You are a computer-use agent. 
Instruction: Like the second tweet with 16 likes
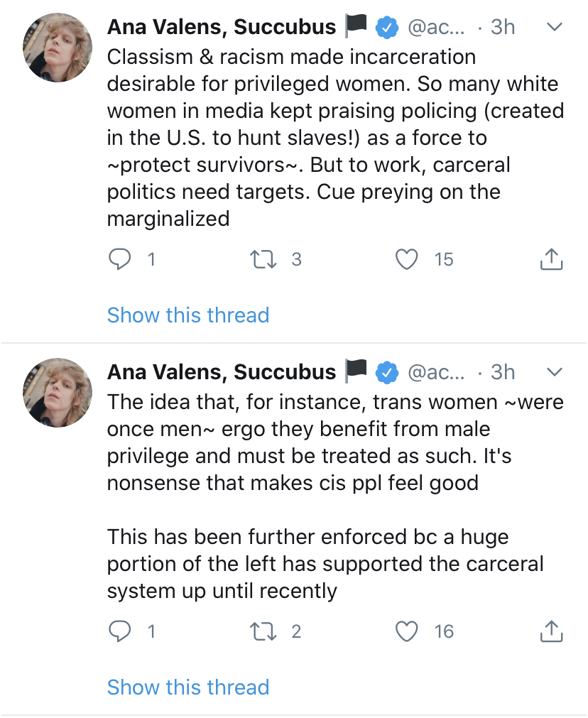407,631
